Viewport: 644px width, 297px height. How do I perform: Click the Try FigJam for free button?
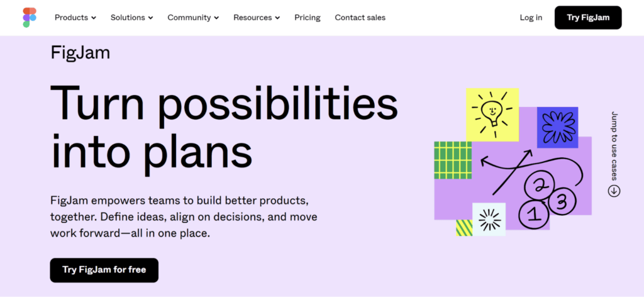104,270
